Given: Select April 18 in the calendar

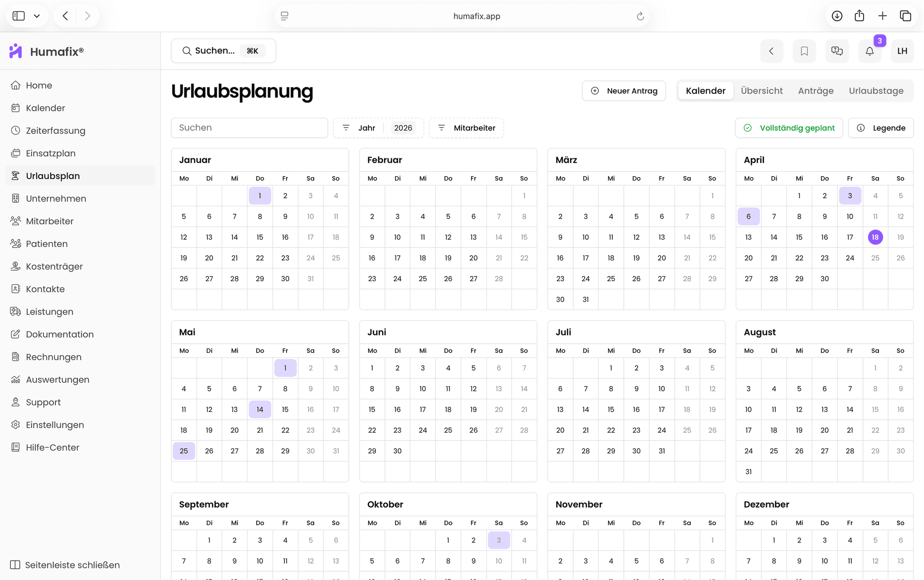Looking at the screenshot, I should pos(875,237).
